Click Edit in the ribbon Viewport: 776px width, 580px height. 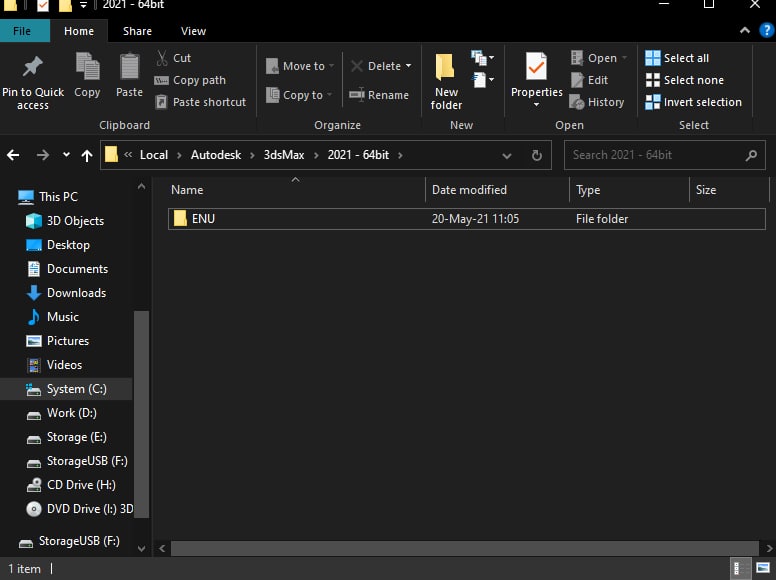(589, 80)
